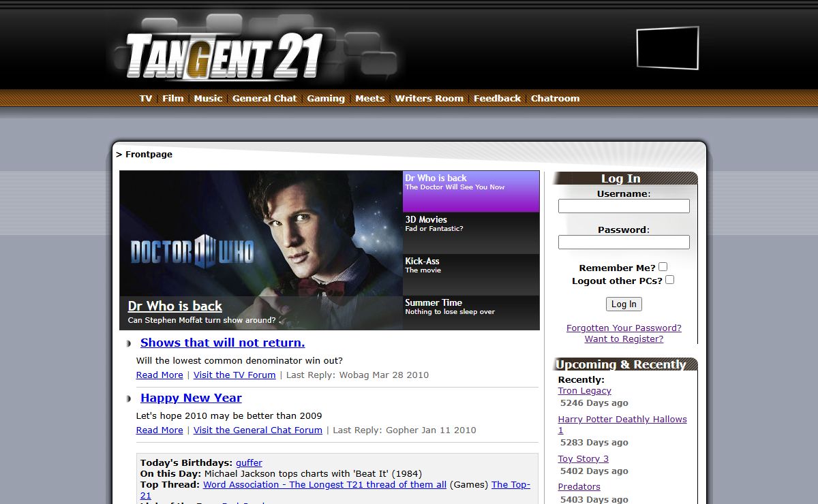
Task: Click '5402 Days ago' text
Action: [x=594, y=471]
